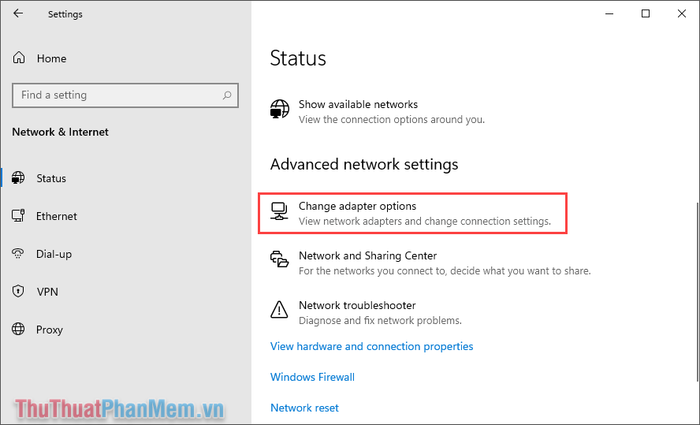
Task: Click the Show available networks globe icon
Action: (280, 108)
